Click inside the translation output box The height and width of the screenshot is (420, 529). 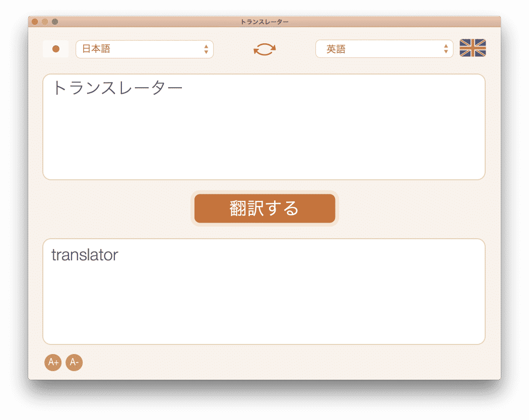[264, 292]
